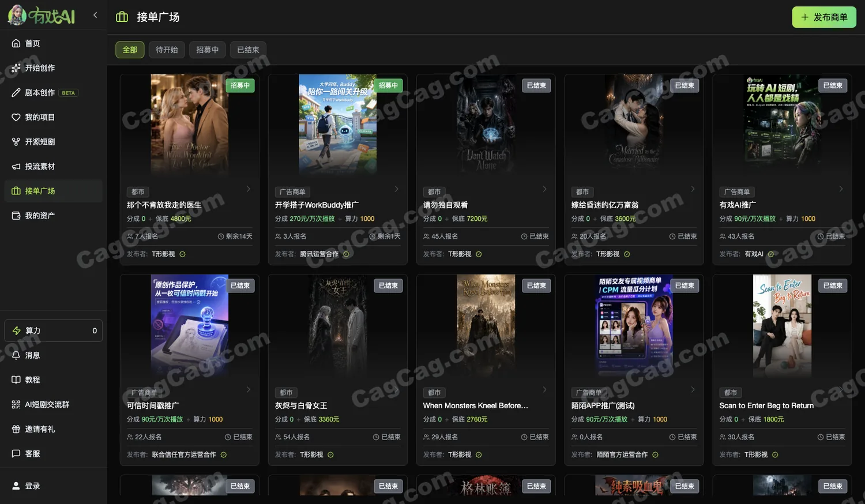The width and height of the screenshot is (865, 504).
Task: Click people icon beside 45人报名
Action: point(427,236)
